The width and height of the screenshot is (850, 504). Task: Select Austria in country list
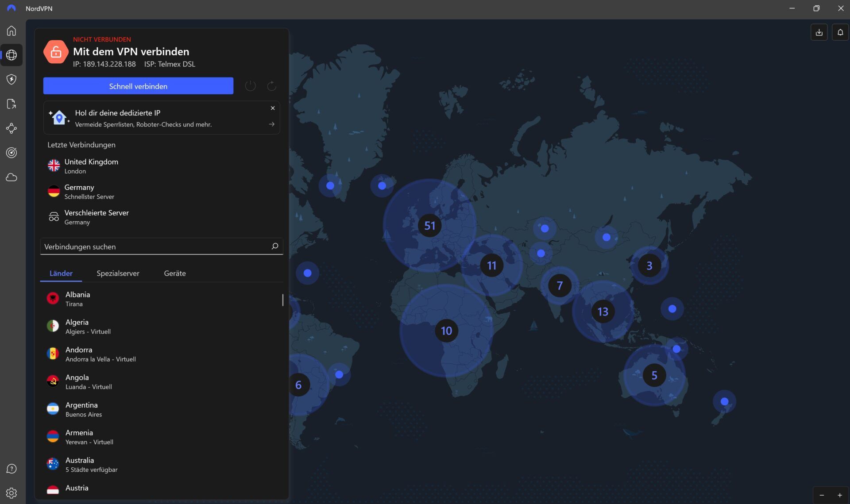[x=162, y=489]
